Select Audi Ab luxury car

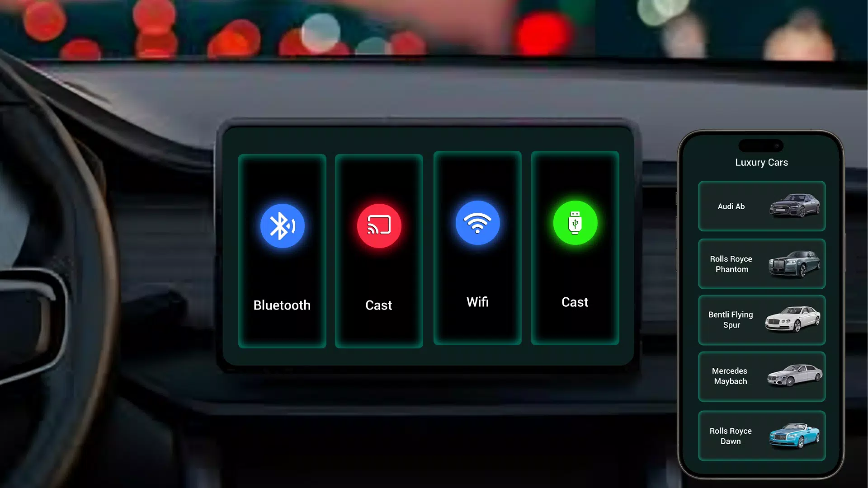click(762, 206)
